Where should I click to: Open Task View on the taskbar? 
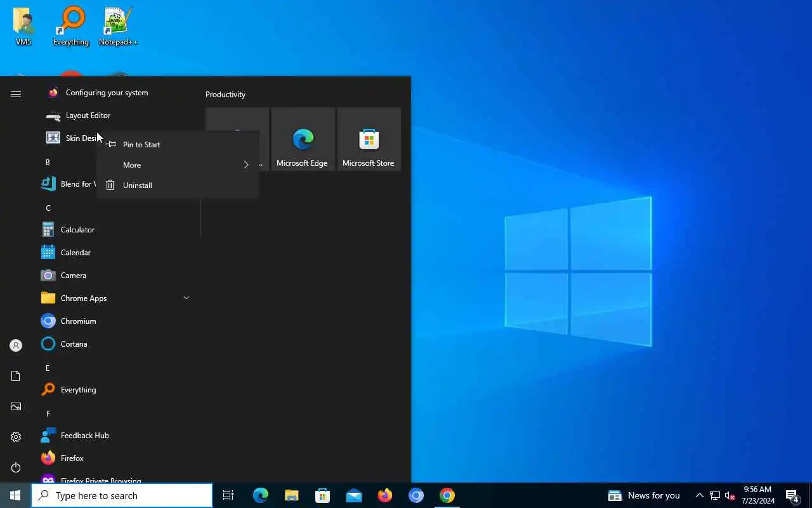pos(228,495)
